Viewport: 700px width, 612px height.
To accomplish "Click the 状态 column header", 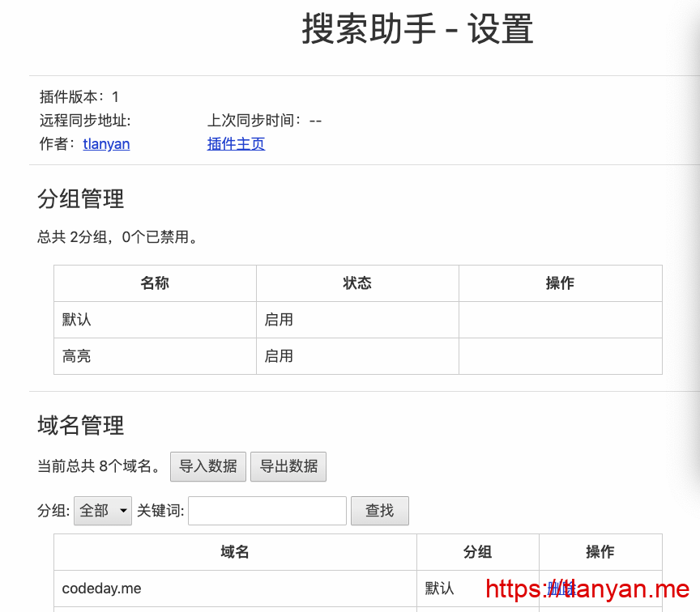I will [x=357, y=283].
